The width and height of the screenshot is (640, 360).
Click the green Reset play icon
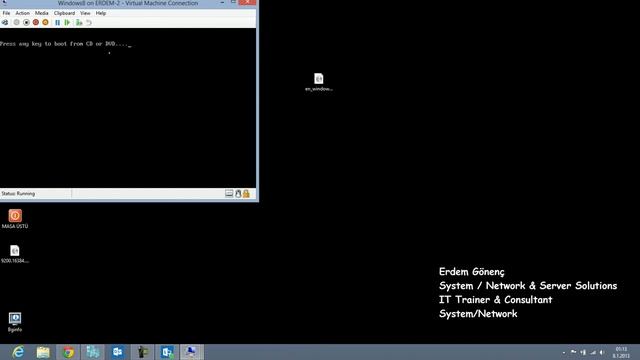[67, 22]
